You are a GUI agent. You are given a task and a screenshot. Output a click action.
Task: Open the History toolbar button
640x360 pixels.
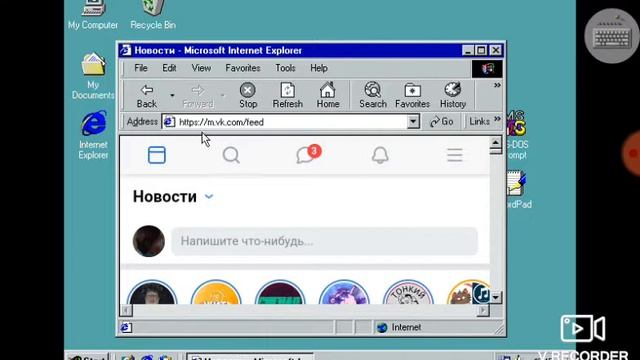(x=453, y=96)
